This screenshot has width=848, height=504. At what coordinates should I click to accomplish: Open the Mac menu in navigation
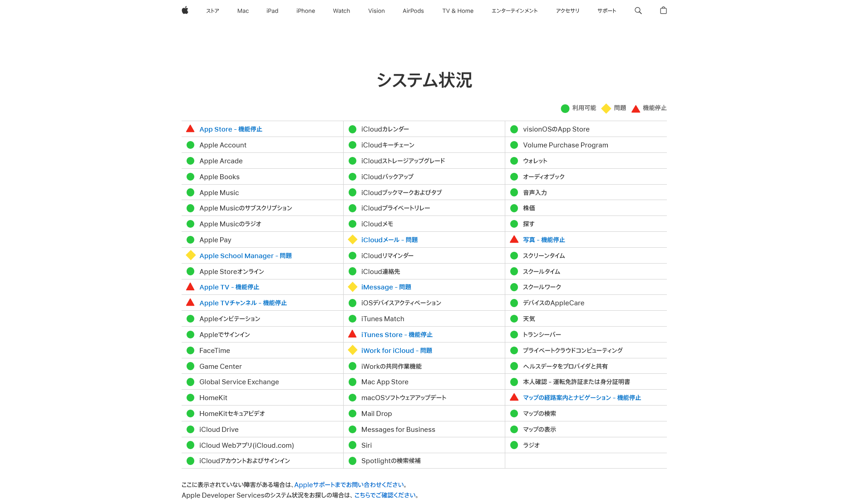tap(243, 11)
